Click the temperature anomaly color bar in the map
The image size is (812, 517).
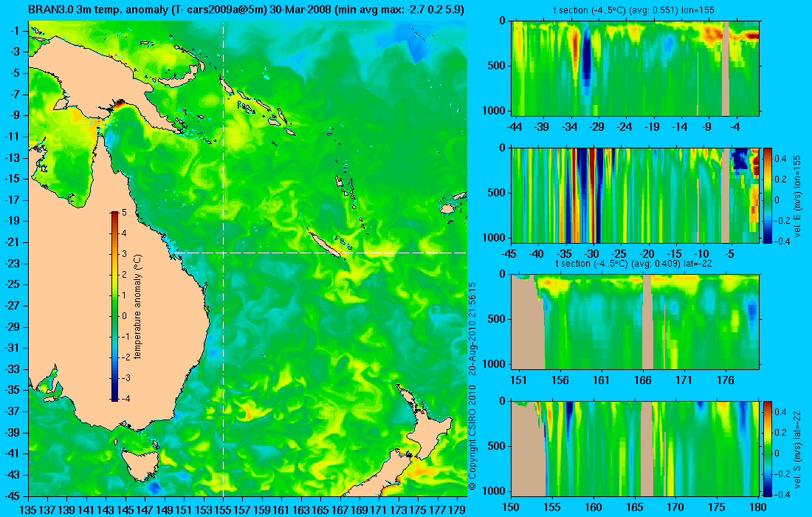point(114,306)
